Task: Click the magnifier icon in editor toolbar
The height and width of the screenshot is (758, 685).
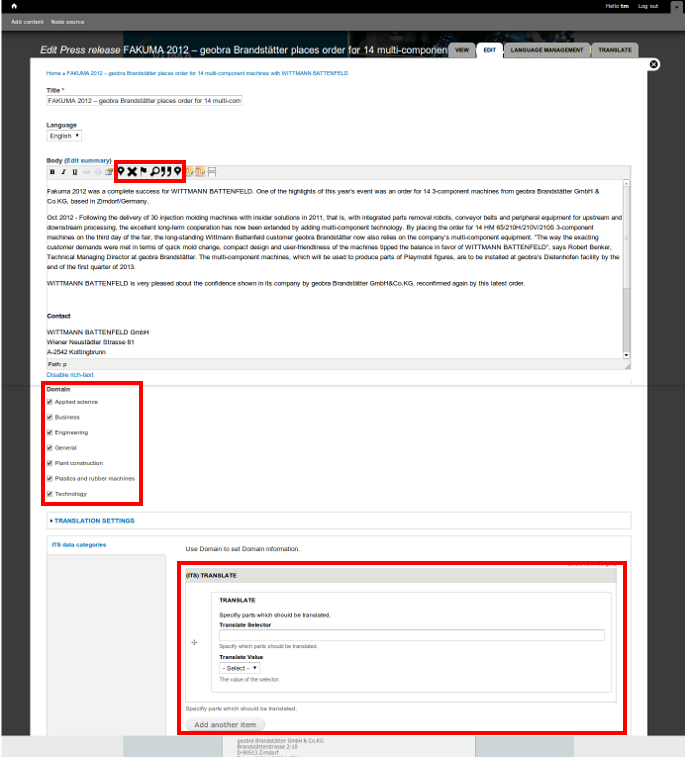Action: click(155, 172)
